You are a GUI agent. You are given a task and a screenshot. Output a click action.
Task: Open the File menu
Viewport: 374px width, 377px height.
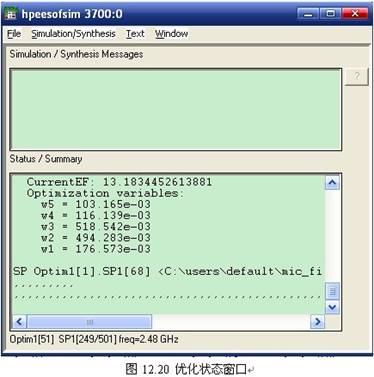click(14, 34)
